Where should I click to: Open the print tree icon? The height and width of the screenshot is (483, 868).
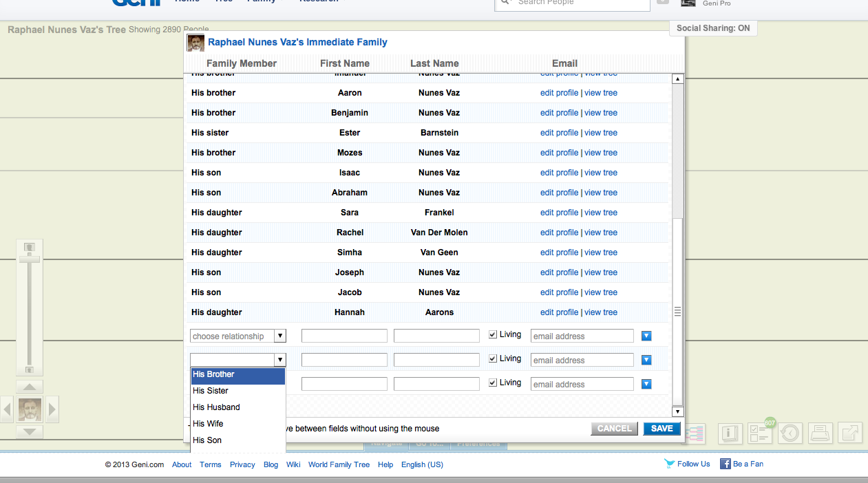pos(820,433)
